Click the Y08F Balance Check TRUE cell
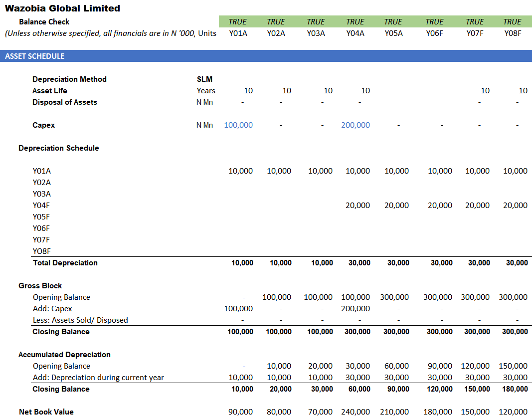This screenshot has width=532, height=420. (x=512, y=22)
